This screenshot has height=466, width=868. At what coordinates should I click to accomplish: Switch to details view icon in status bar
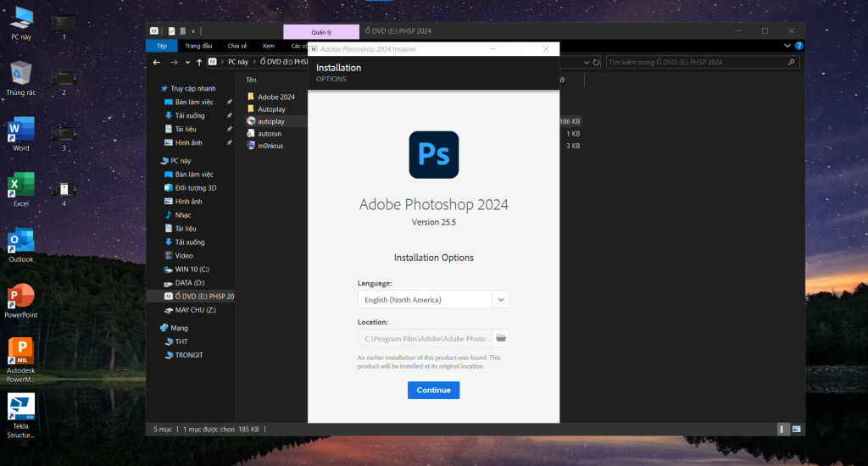782,429
